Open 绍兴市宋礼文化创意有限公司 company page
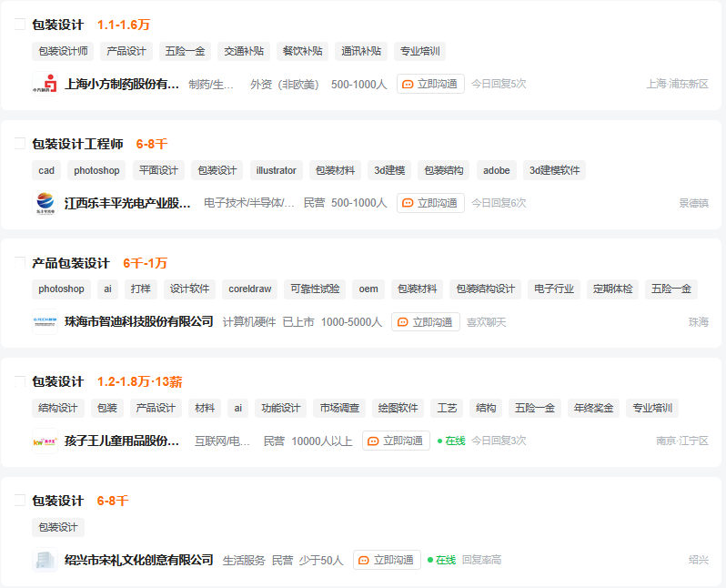726x588 pixels. point(138,560)
